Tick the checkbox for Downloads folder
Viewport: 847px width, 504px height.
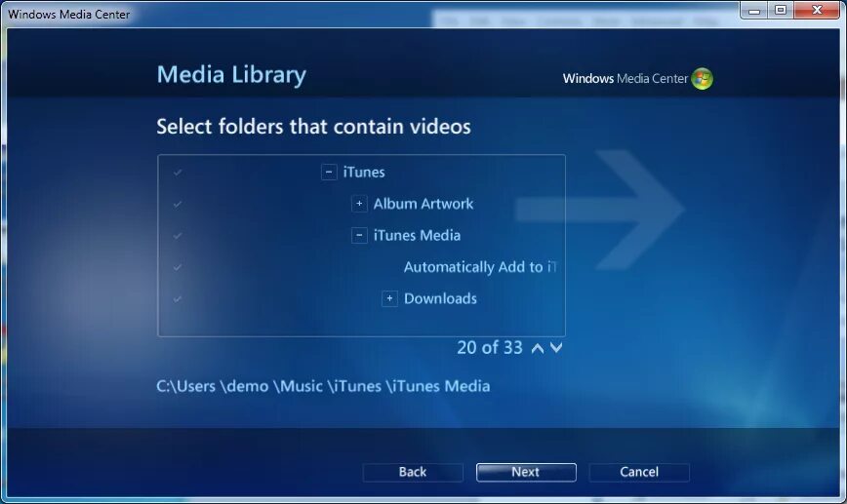178,299
